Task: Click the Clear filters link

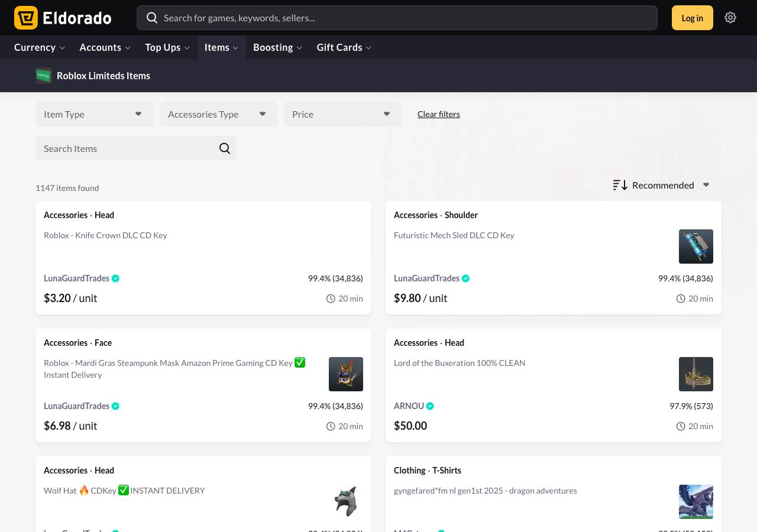Action: click(439, 114)
